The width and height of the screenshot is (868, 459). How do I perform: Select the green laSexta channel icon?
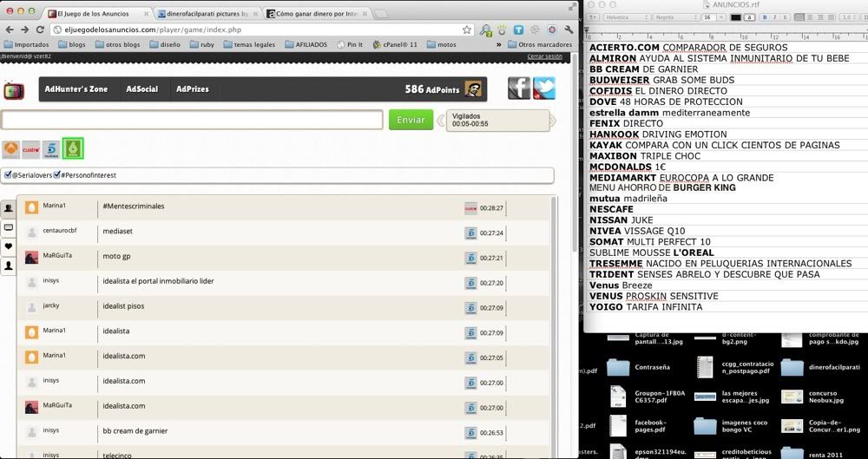click(73, 149)
